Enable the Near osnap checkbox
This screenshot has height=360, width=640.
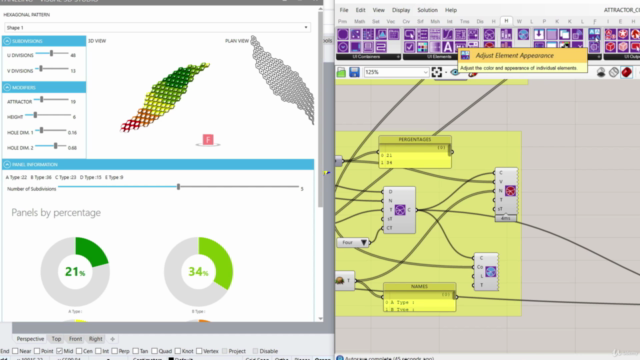pyautogui.click(x=15, y=351)
